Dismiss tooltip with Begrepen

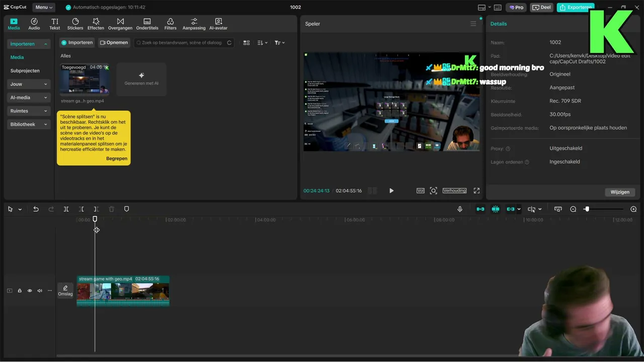tap(117, 158)
